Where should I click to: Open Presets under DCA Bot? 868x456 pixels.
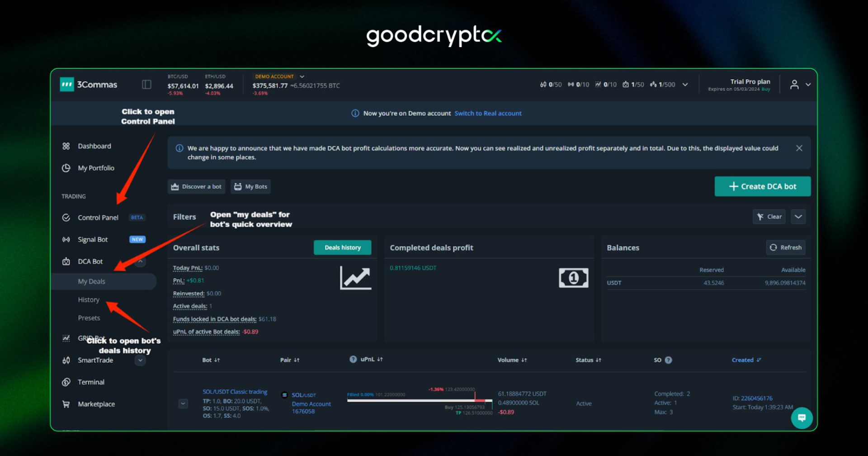point(89,318)
